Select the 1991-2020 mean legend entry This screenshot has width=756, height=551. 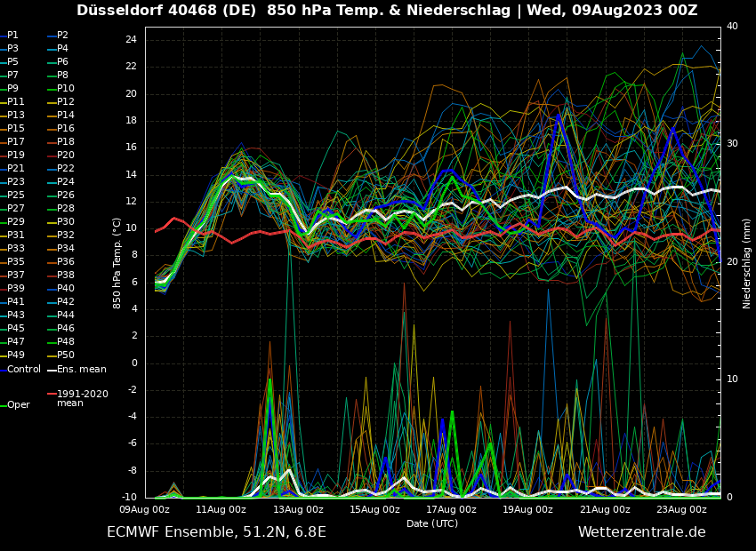click(82, 398)
